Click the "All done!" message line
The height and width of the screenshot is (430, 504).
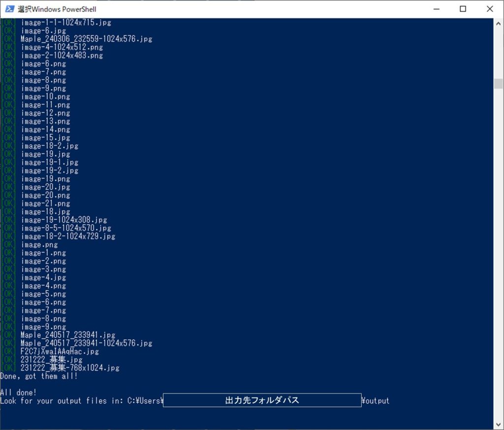[x=19, y=393]
